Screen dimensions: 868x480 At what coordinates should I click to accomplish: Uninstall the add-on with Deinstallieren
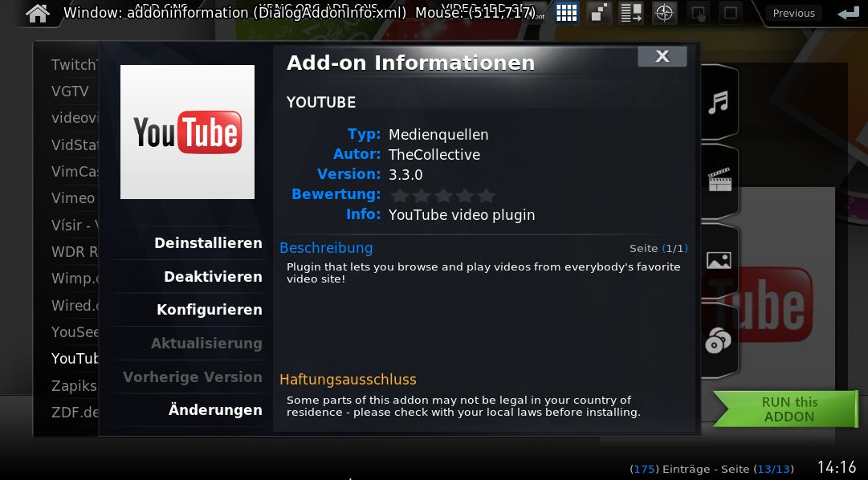[208, 243]
